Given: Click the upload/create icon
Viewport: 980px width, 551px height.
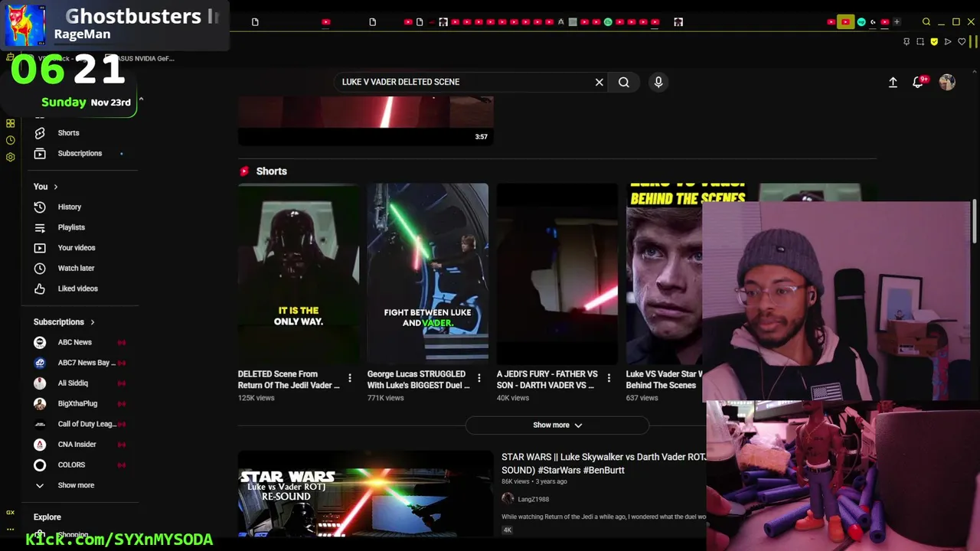Looking at the screenshot, I should [893, 82].
